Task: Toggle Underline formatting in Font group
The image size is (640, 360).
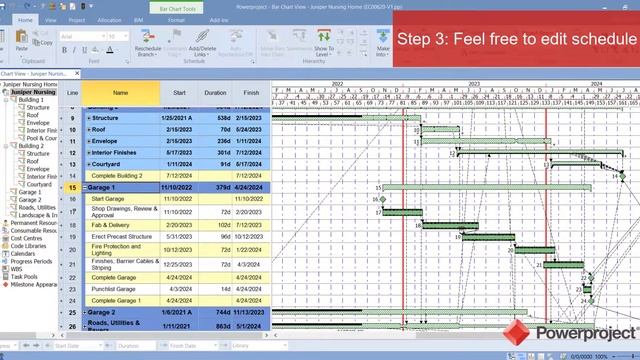Action: click(x=84, y=50)
